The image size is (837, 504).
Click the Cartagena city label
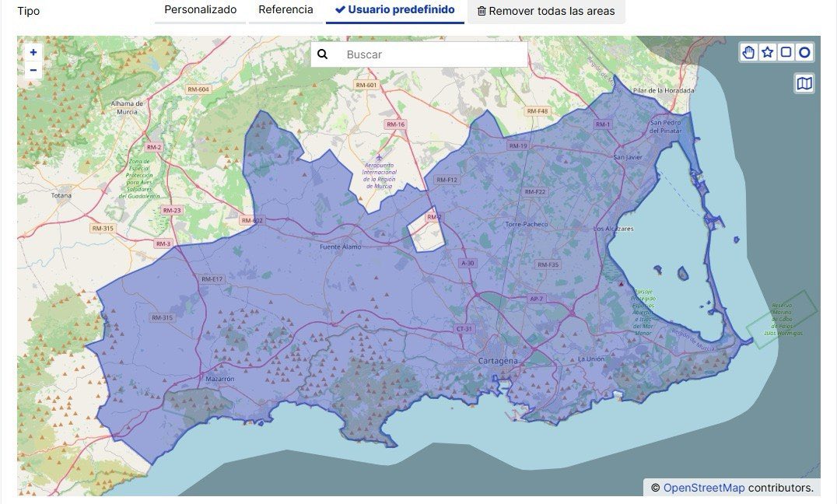tap(498, 361)
